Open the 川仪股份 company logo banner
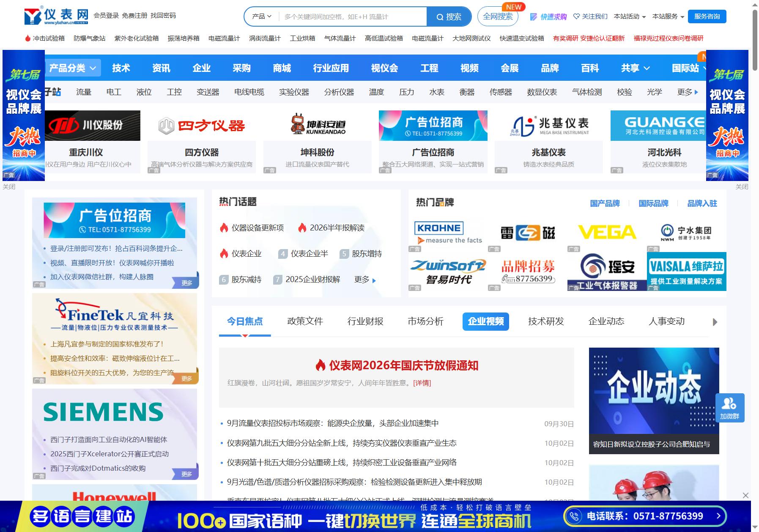 click(x=93, y=126)
